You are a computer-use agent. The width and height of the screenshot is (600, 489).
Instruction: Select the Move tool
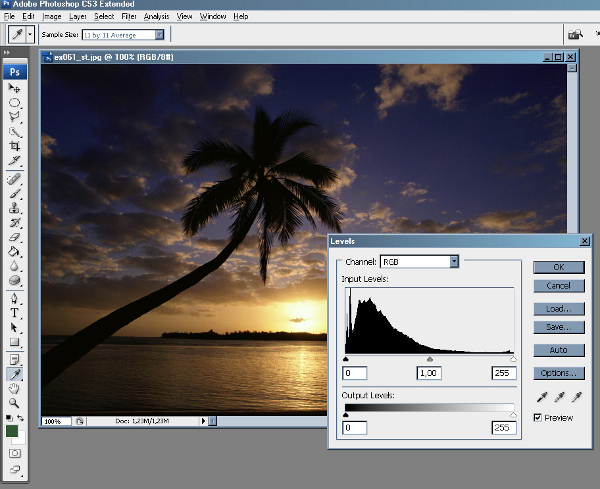[15, 88]
